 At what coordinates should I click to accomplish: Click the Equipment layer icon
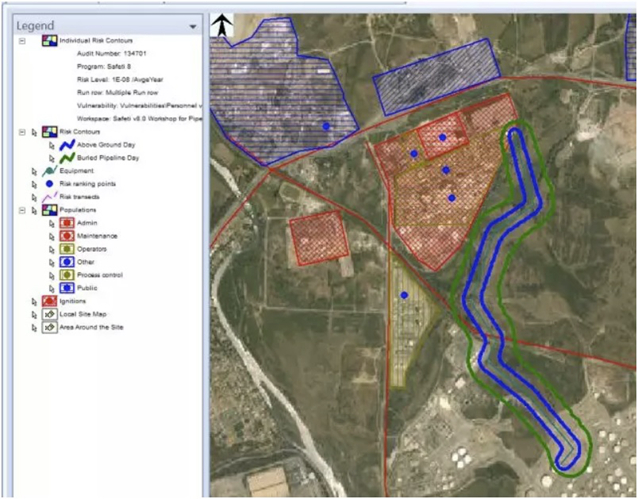coord(49,171)
